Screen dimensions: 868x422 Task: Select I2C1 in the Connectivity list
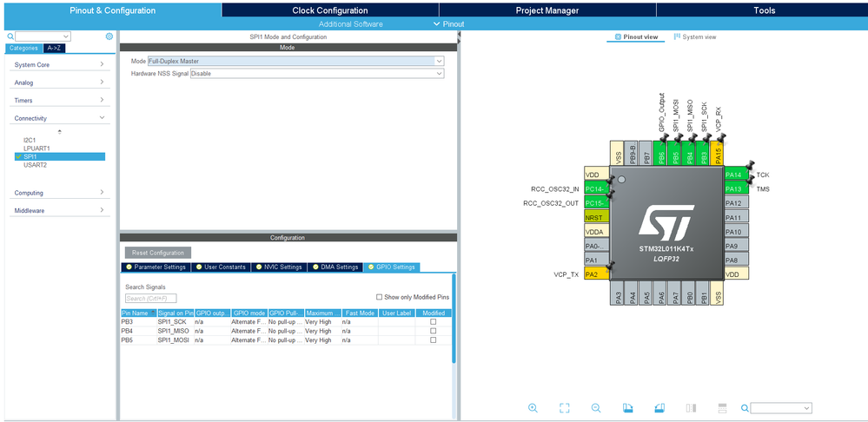coord(30,141)
